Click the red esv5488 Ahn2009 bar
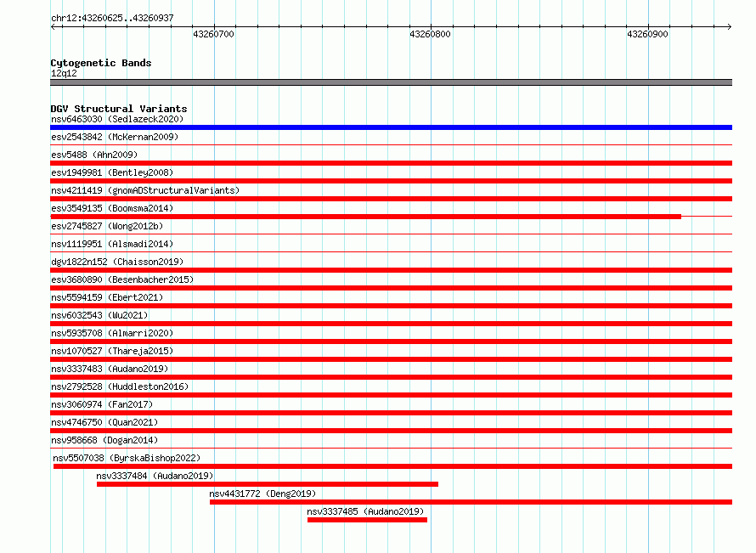 pyautogui.click(x=391, y=163)
